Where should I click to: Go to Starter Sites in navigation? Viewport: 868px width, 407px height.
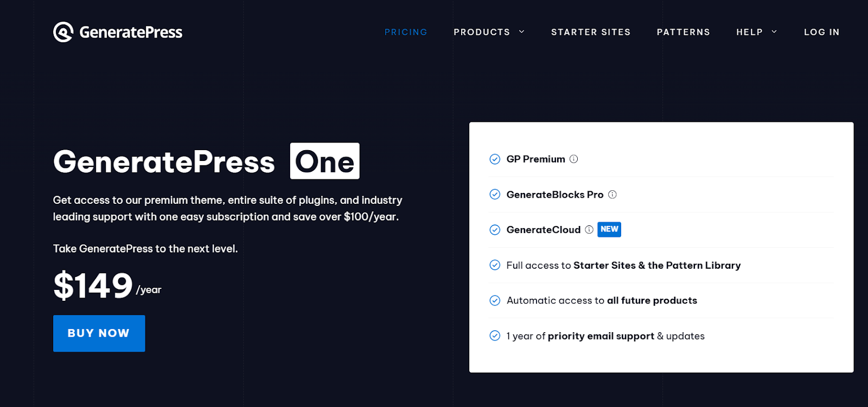[x=591, y=33]
